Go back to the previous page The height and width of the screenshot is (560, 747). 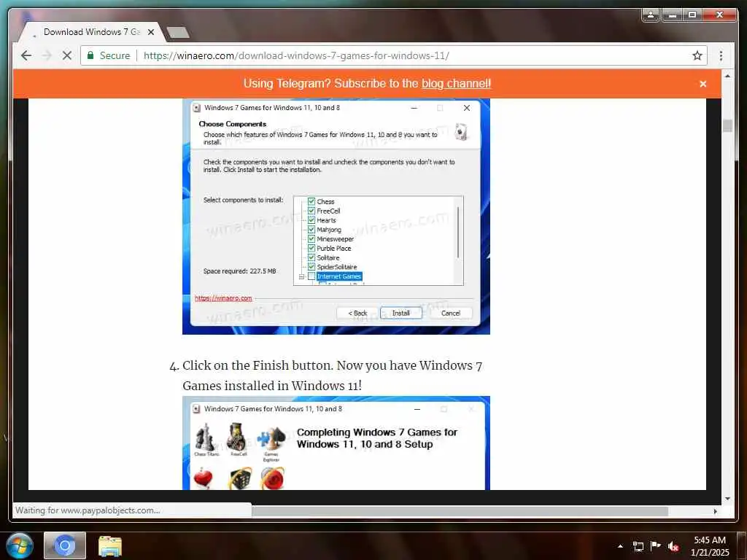pyautogui.click(x=26, y=55)
